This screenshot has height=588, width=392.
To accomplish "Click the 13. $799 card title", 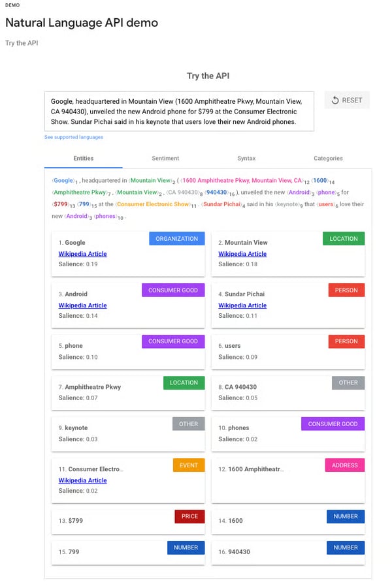I will [x=71, y=521].
